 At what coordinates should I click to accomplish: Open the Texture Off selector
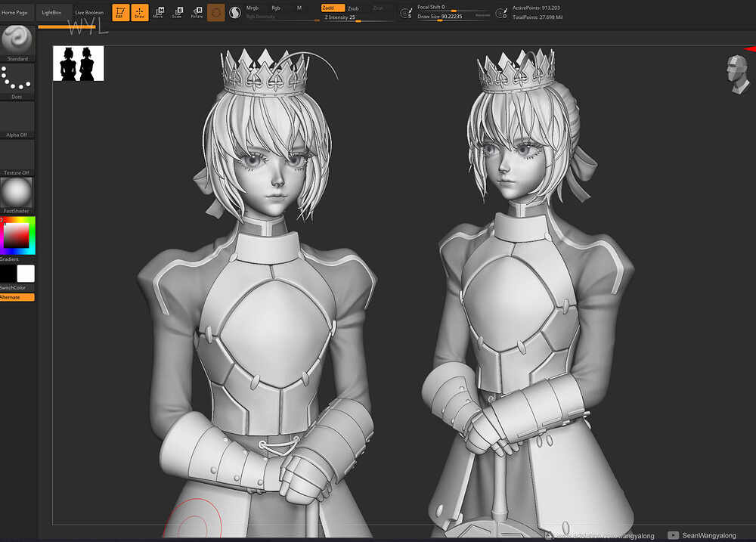tap(17, 158)
